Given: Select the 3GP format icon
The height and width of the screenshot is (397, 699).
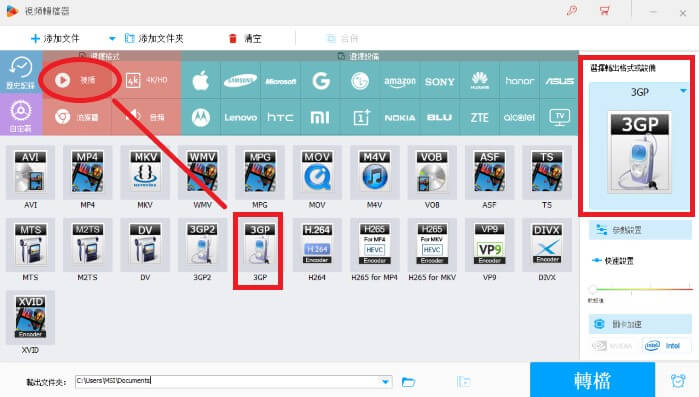Looking at the screenshot, I should [x=260, y=245].
